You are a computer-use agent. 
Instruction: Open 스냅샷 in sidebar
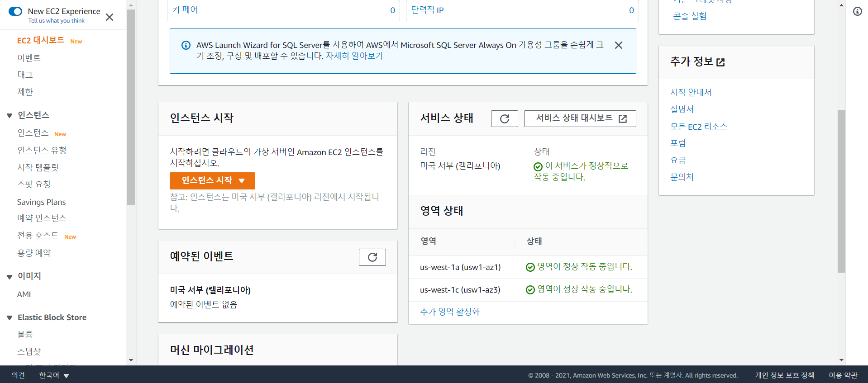[29, 352]
